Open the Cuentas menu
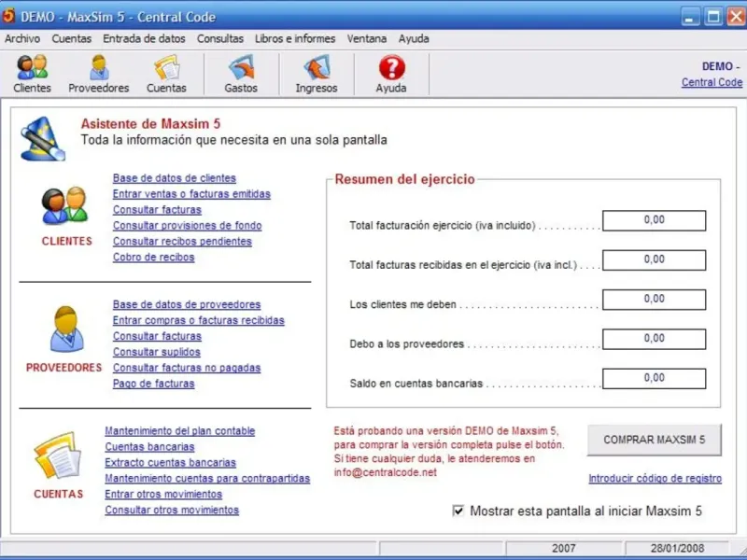The height and width of the screenshot is (560, 747). [72, 38]
